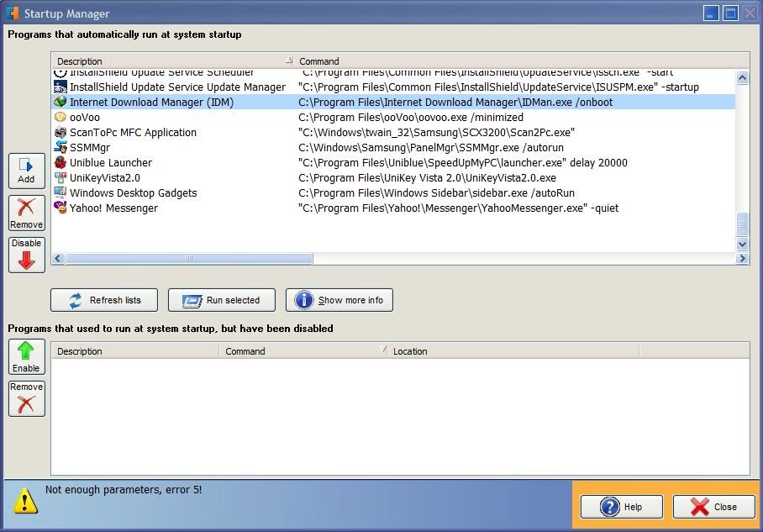Click the UniKeyVista2.0.exe command text

coord(427,177)
